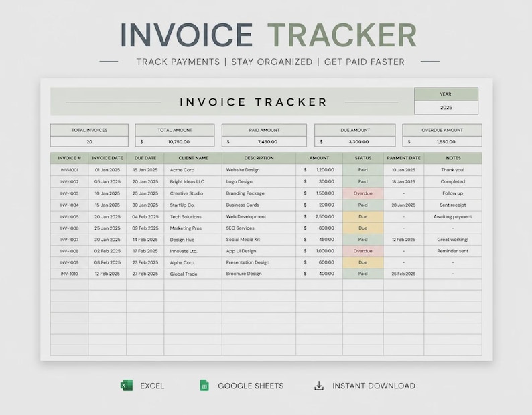The image size is (532, 415).
Task: Select due date 04 Feb 2025 cell
Action: [145, 217]
